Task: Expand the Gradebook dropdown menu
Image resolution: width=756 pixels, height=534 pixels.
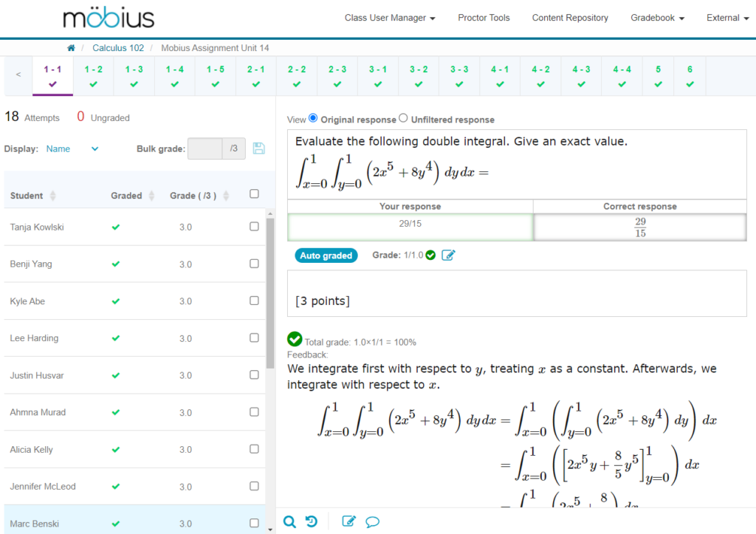Action: tap(657, 18)
